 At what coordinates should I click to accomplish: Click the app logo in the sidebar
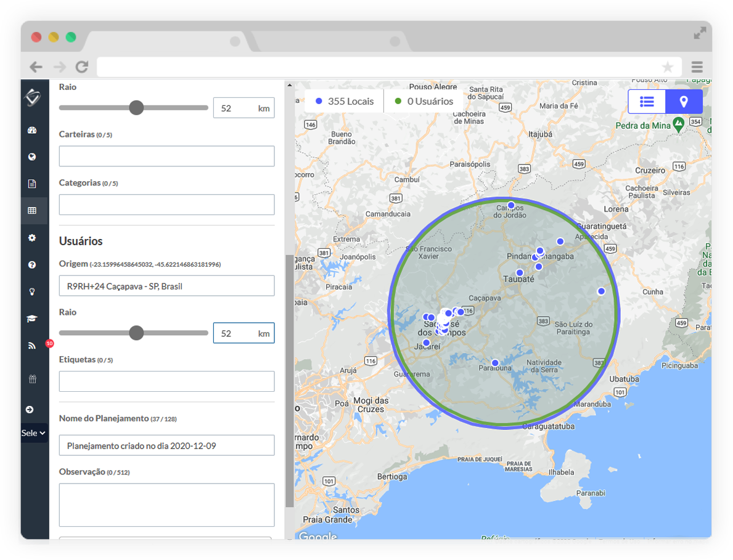coord(33,97)
